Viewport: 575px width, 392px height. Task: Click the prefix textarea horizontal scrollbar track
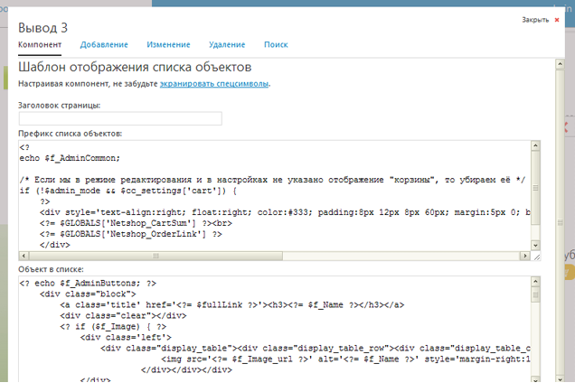click(271, 254)
